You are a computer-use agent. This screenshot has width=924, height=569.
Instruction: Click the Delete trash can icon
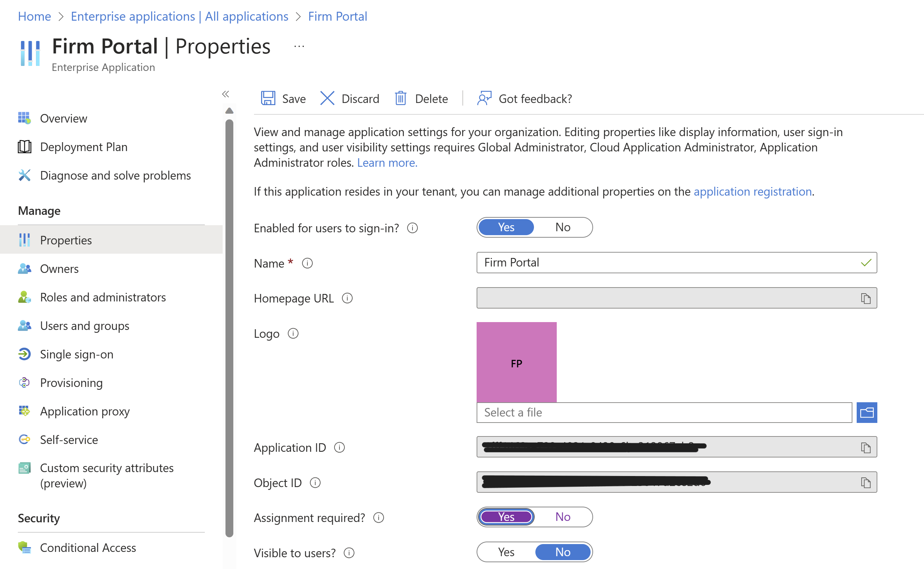(x=400, y=99)
